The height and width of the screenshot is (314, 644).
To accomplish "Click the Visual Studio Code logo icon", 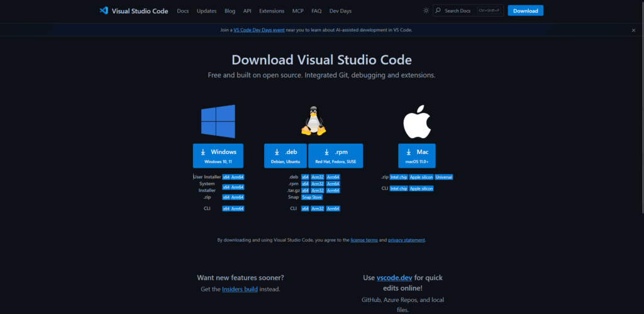I will tap(104, 11).
